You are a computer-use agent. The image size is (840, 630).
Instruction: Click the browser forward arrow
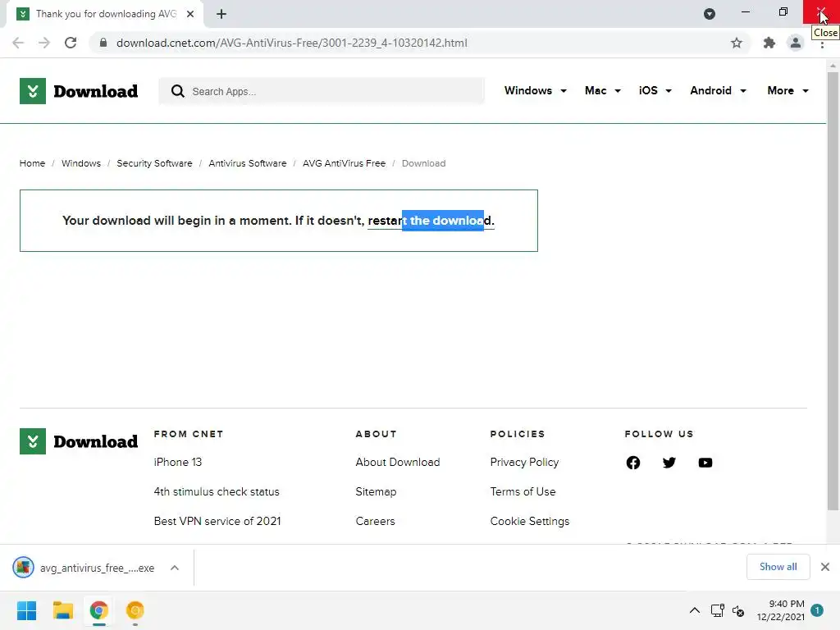(x=44, y=43)
